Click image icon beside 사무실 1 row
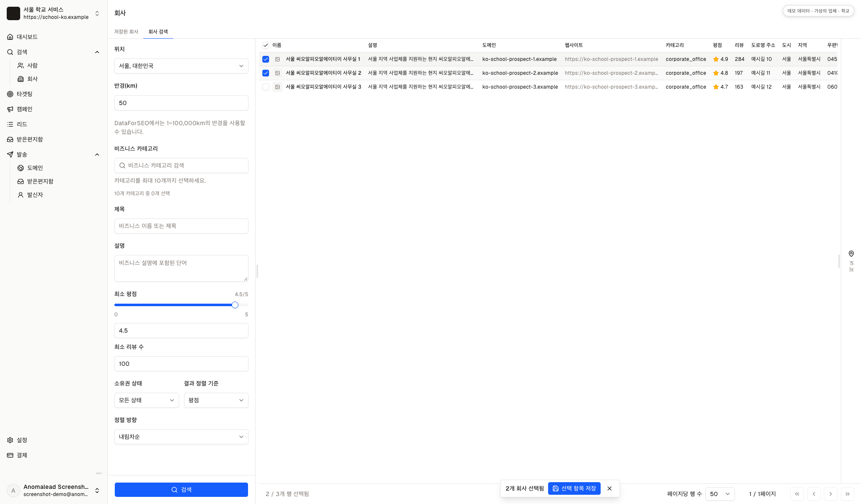The image size is (861, 504). click(277, 59)
